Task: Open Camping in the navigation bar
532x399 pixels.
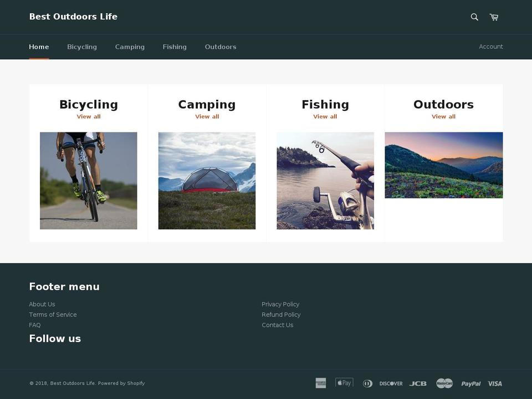Action: click(x=130, y=47)
